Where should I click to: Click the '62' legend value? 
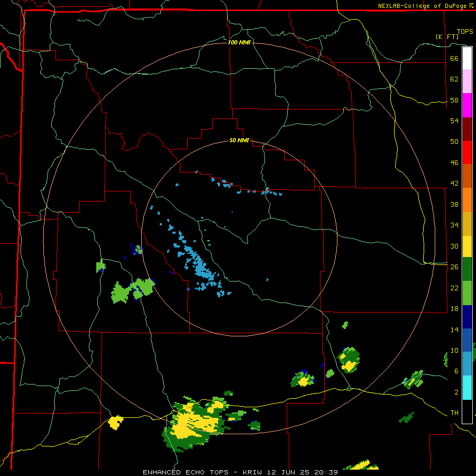454,79
